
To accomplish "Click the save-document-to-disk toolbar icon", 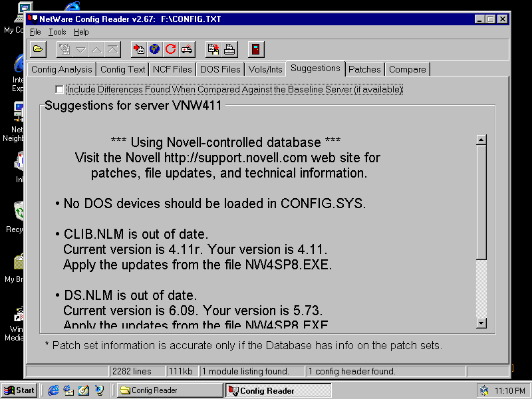I will [x=213, y=49].
